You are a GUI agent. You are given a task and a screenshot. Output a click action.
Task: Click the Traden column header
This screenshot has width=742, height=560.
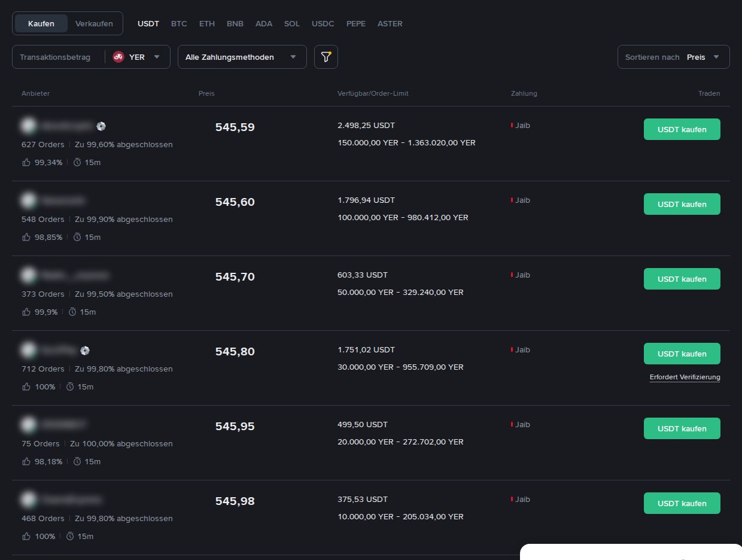709,93
